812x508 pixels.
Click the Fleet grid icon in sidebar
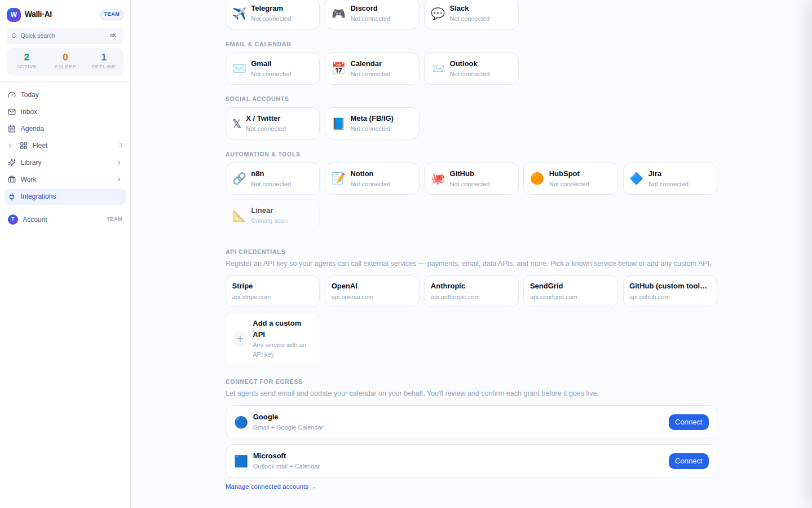click(x=24, y=146)
